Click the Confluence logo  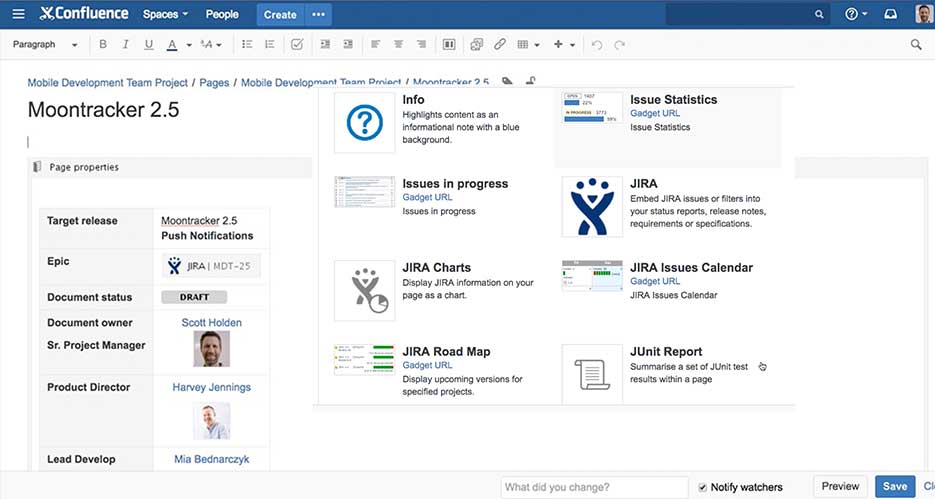click(x=84, y=14)
